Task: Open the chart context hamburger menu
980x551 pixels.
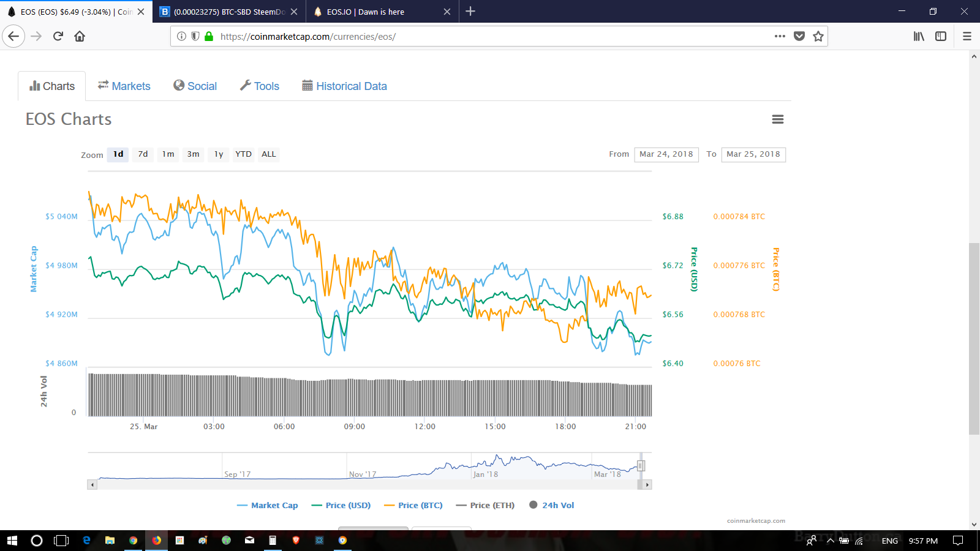Action: pyautogui.click(x=778, y=119)
